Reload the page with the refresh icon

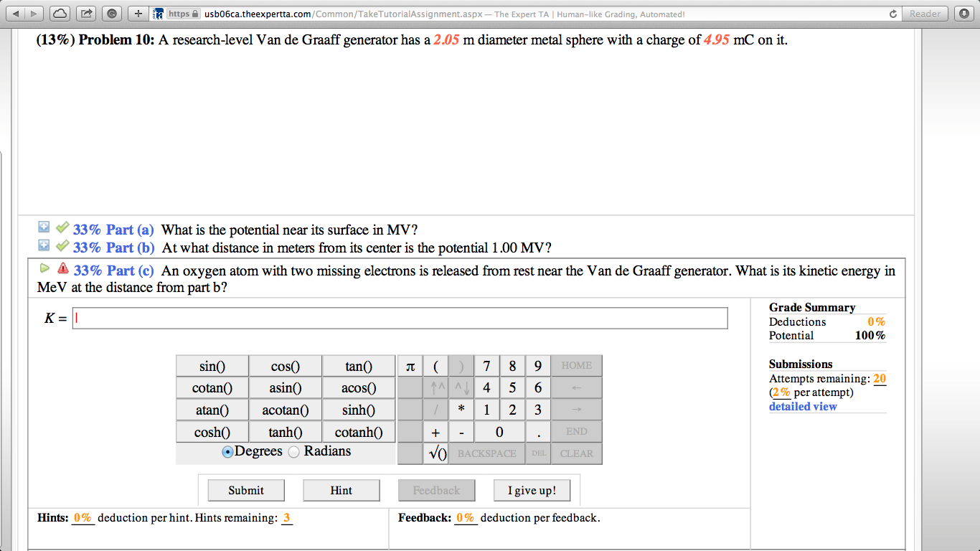[x=893, y=14]
